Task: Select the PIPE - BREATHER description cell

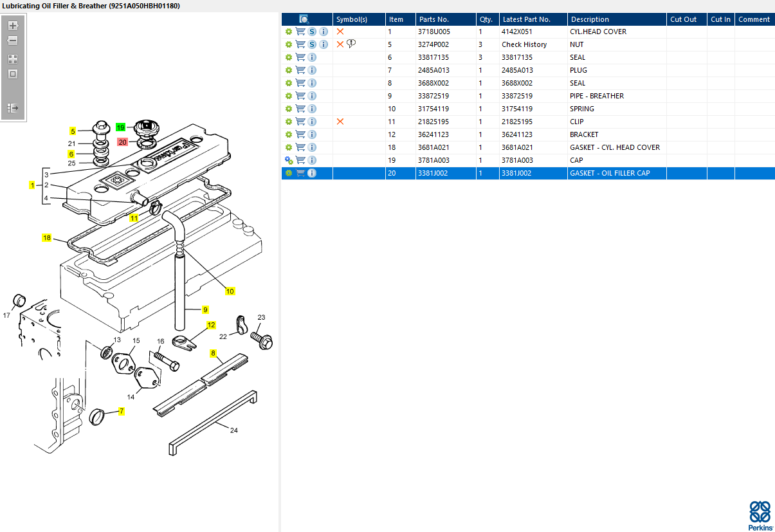Action: tap(597, 96)
